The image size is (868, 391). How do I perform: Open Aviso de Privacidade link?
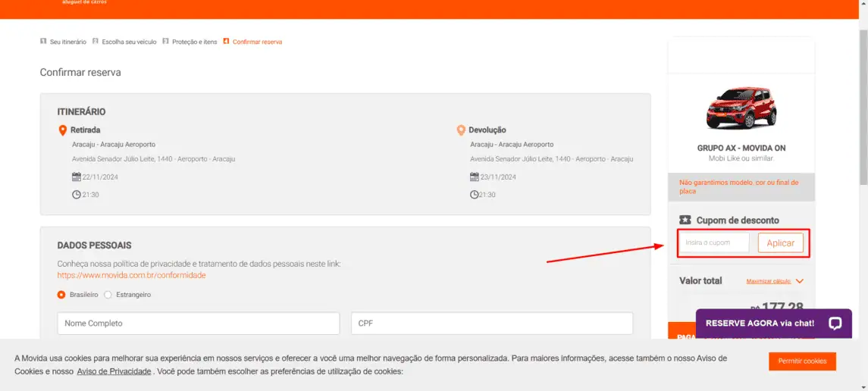tap(114, 371)
